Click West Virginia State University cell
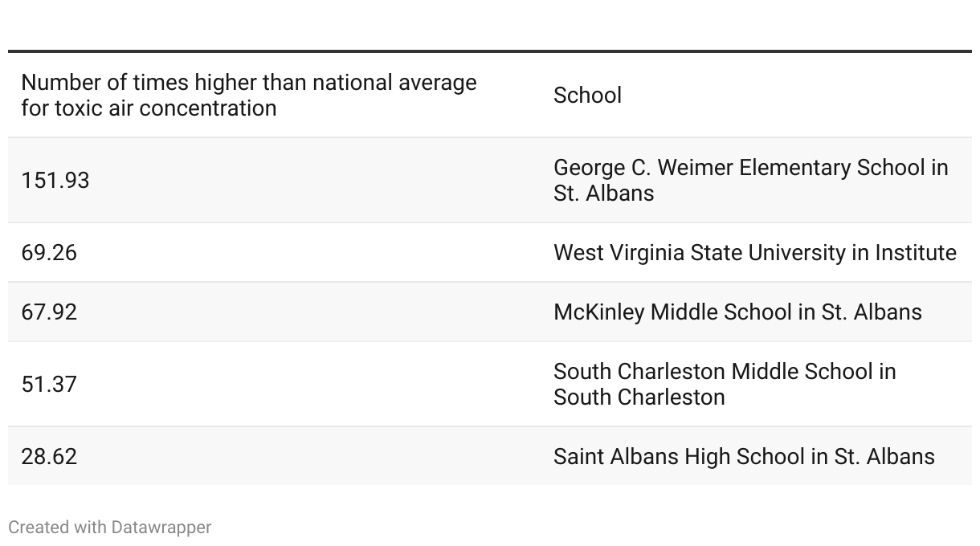This screenshot has height=546, width=980. [756, 252]
